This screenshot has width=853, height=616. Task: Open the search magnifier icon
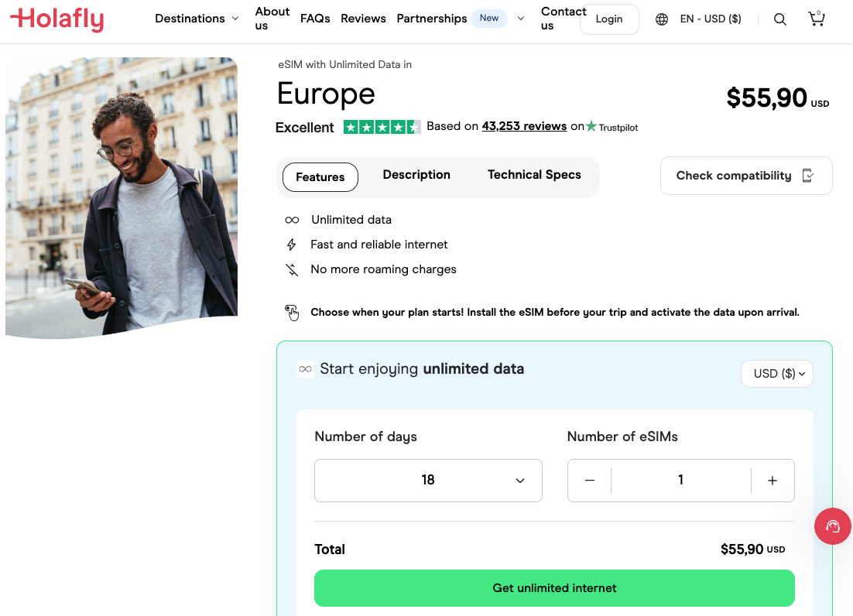[x=780, y=19]
